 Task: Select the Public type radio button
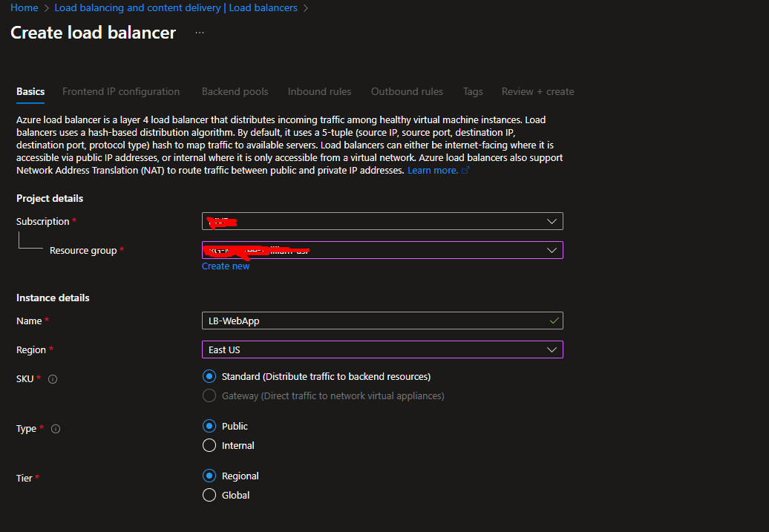209,426
